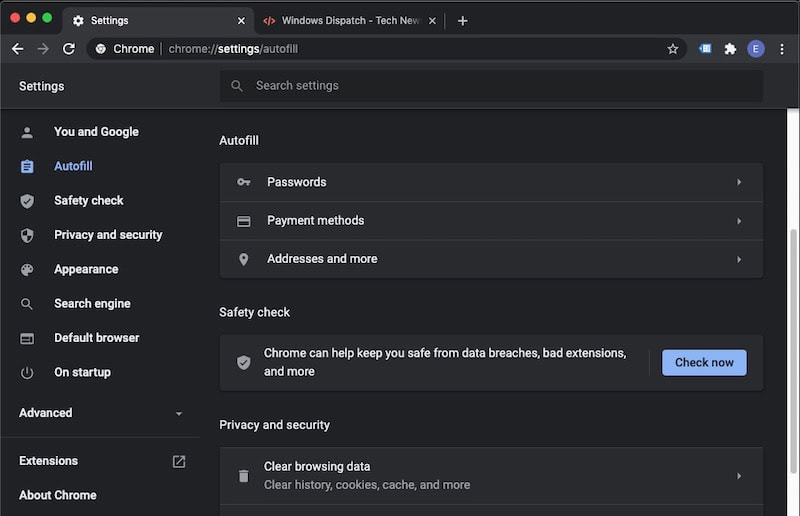Open Chrome's three-dot menu
The width and height of the screenshot is (800, 516).
click(x=782, y=49)
